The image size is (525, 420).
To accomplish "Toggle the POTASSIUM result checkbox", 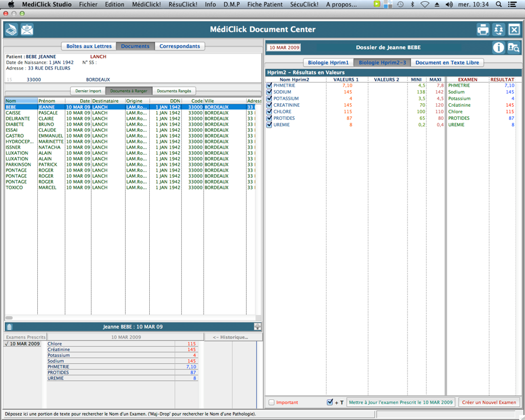I will pyautogui.click(x=269, y=99).
